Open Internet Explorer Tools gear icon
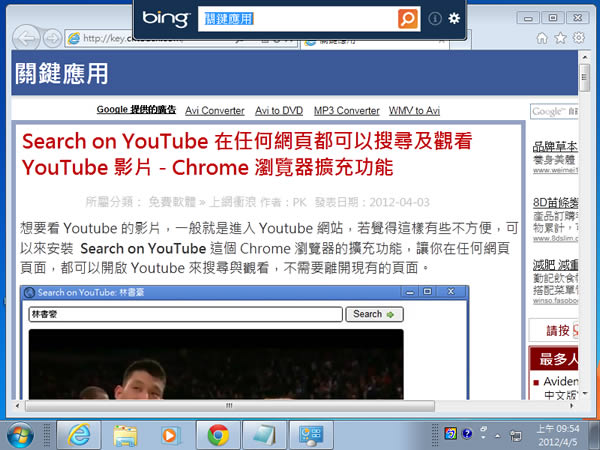The image size is (600, 450). (x=579, y=38)
